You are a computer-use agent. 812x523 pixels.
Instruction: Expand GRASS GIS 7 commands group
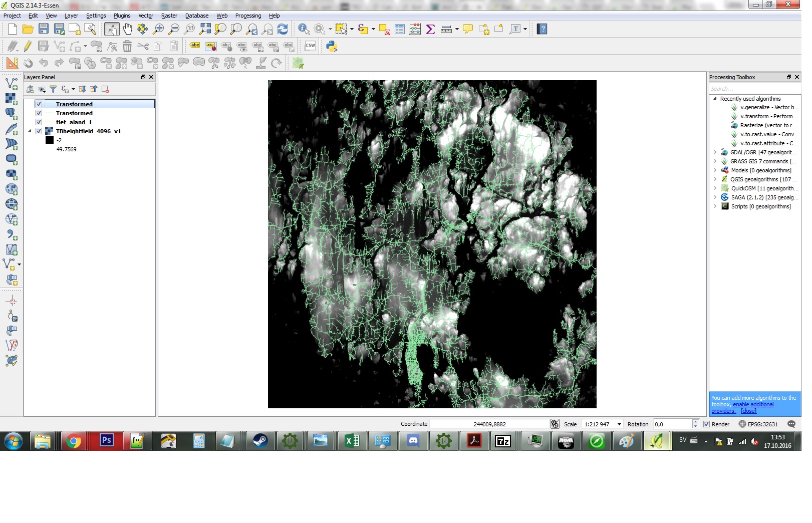pos(715,161)
